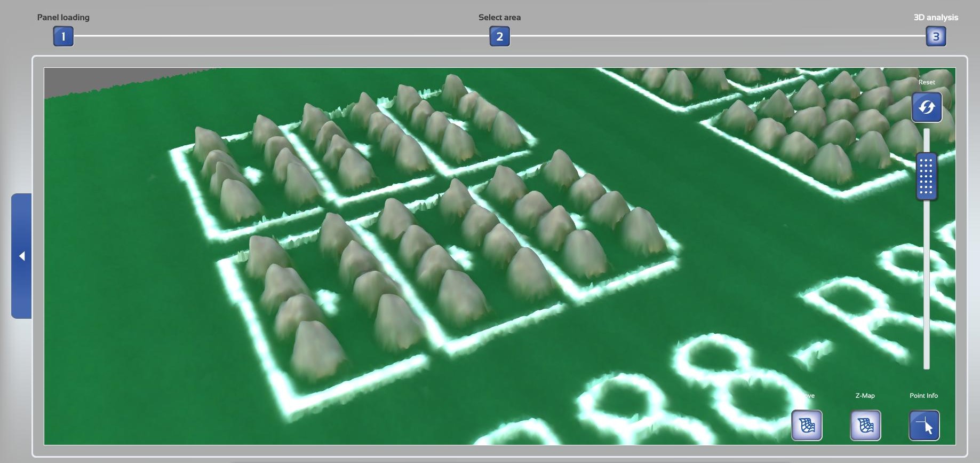Jump to step 2 numbered button
Viewport: 980px width, 463px height.
[x=499, y=36]
